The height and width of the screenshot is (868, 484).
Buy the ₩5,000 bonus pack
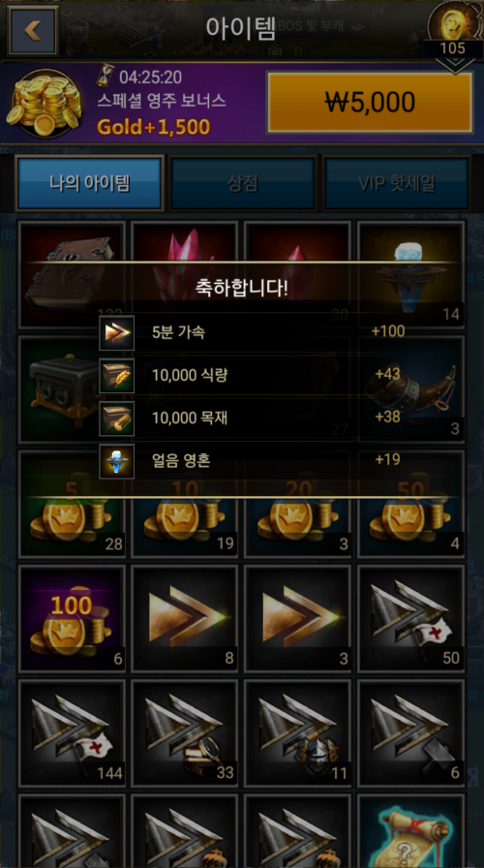coord(370,102)
